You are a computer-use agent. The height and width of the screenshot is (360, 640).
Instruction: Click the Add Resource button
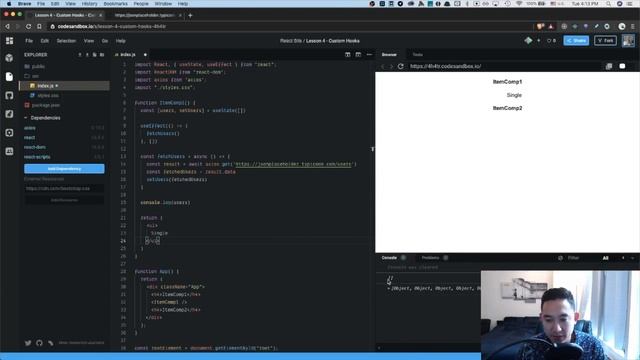(64, 200)
